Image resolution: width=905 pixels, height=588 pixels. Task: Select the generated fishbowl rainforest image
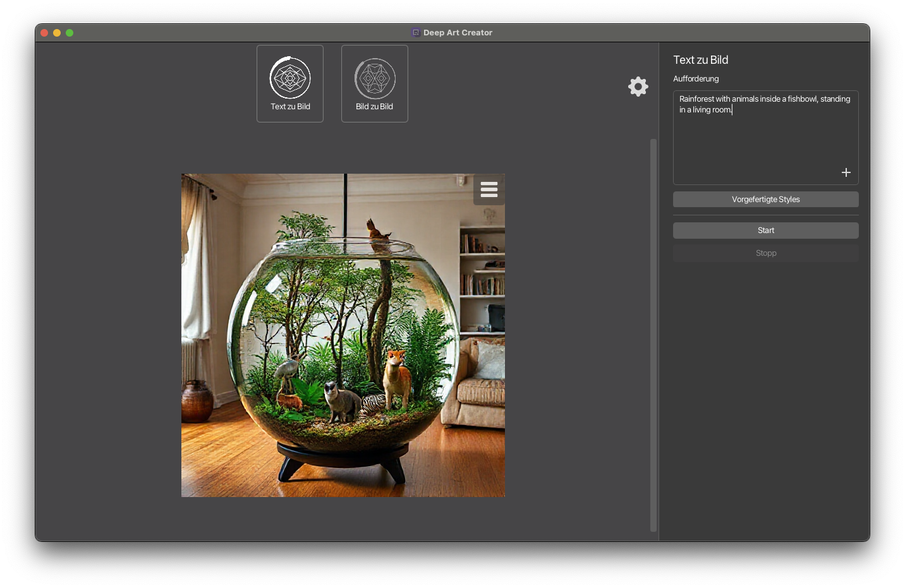pyautogui.click(x=343, y=335)
